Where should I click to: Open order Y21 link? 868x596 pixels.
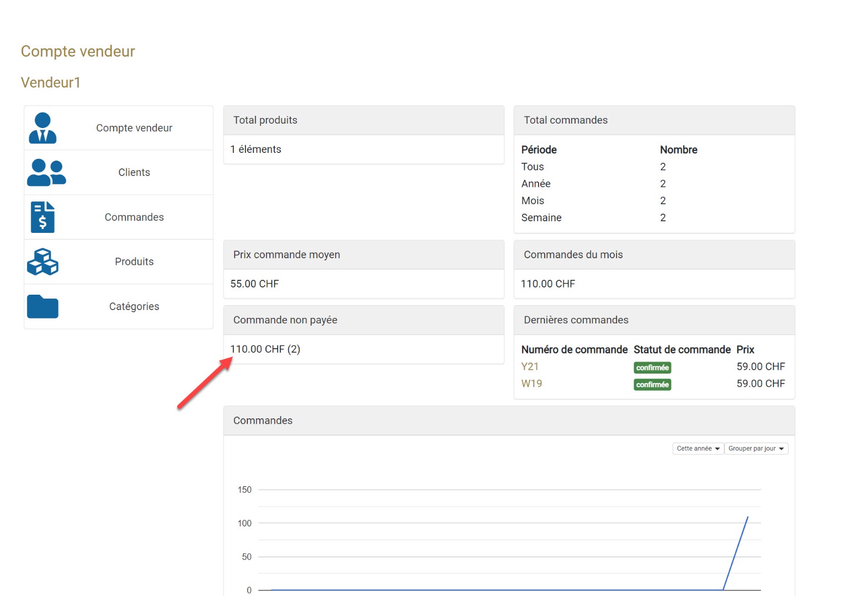(x=530, y=367)
